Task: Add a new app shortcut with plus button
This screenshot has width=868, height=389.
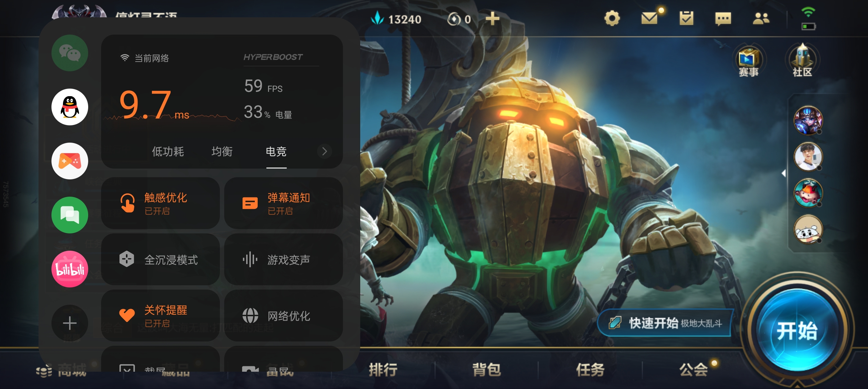Action: pos(70,323)
